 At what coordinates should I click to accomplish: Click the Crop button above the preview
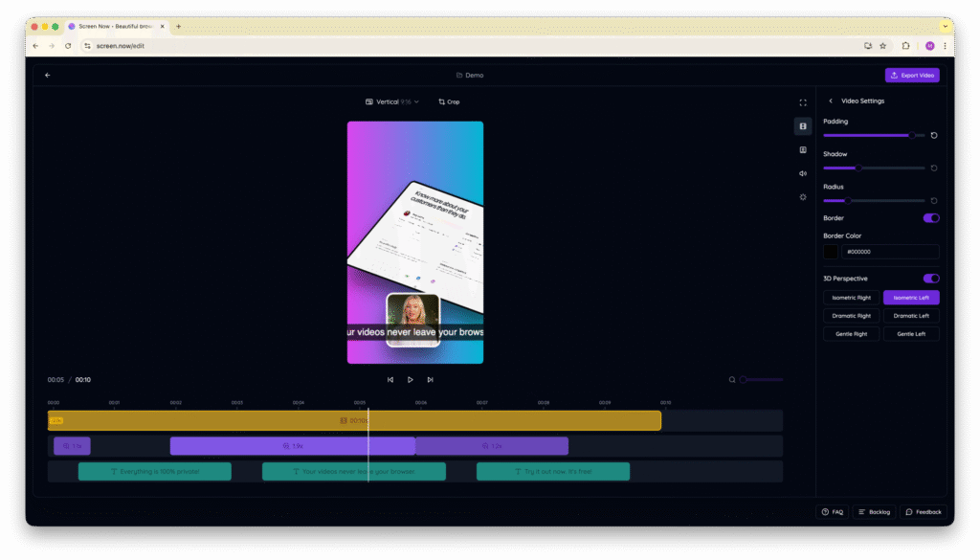point(449,101)
